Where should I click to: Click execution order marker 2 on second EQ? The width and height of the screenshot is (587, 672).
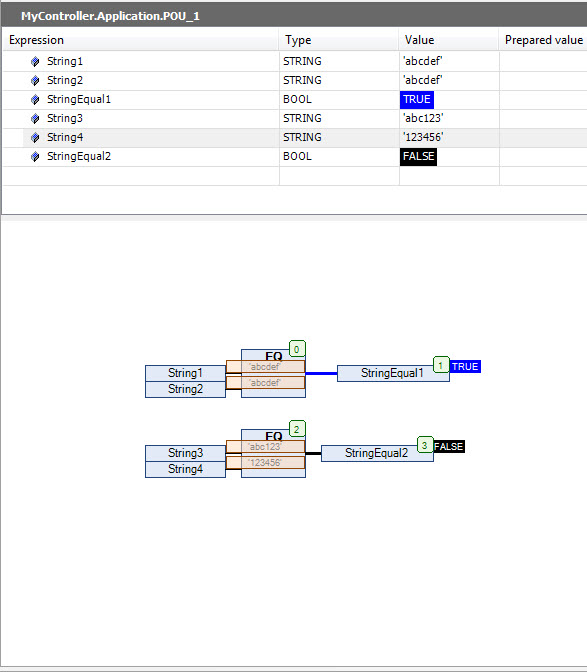coord(297,429)
